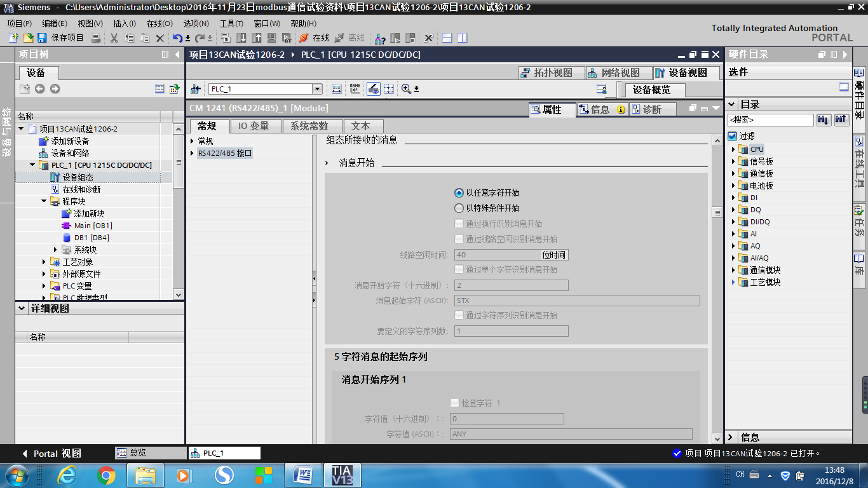Download to device icon
This screenshot has height=488, width=868.
point(241,38)
